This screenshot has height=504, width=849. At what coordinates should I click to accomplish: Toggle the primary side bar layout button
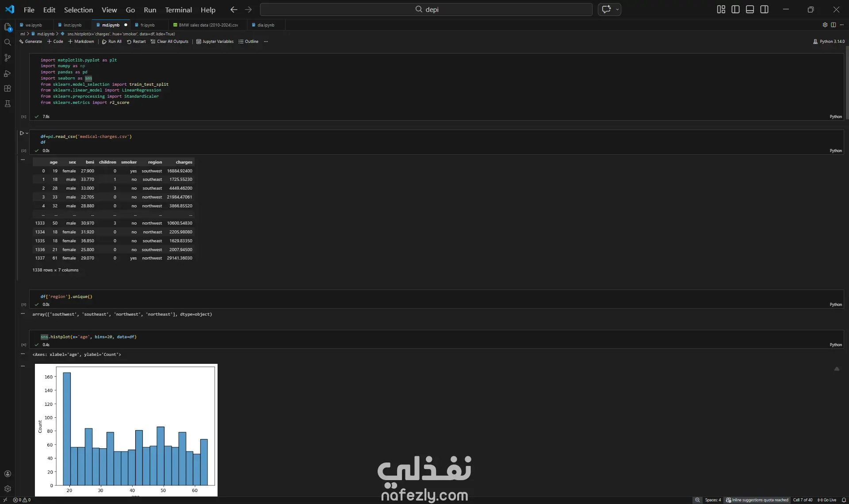pos(735,9)
